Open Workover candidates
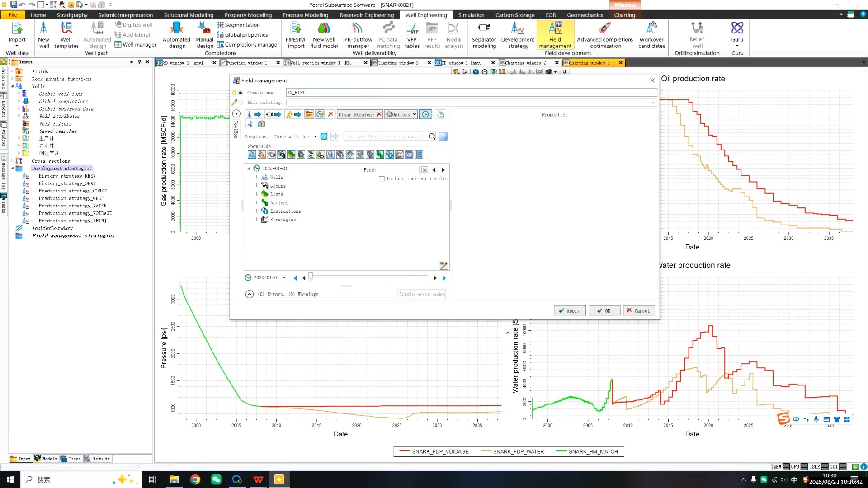The image size is (868, 488). pyautogui.click(x=651, y=35)
